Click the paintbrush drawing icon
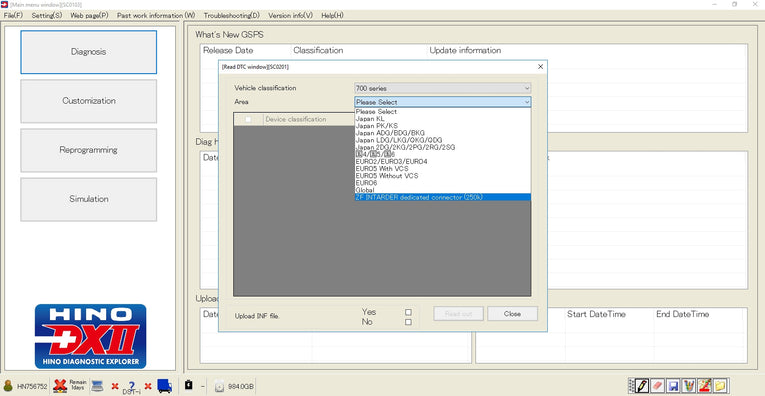765x396 pixels. (704, 385)
